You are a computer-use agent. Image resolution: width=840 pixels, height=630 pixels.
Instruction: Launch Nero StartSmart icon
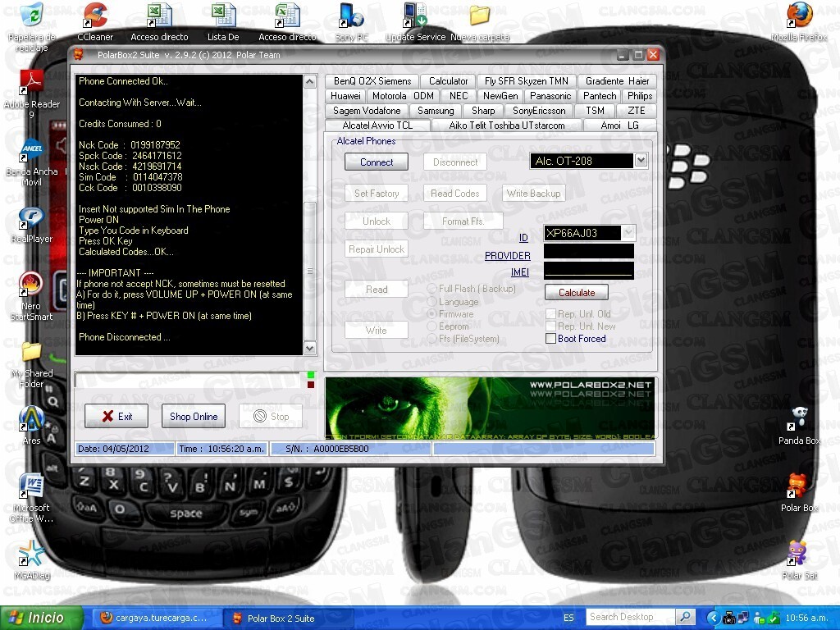point(32,296)
